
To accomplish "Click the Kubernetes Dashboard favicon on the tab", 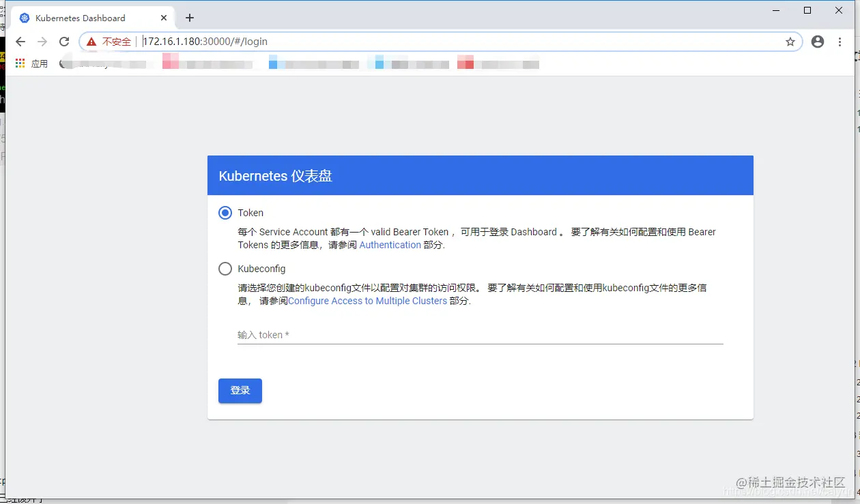I will pos(25,17).
